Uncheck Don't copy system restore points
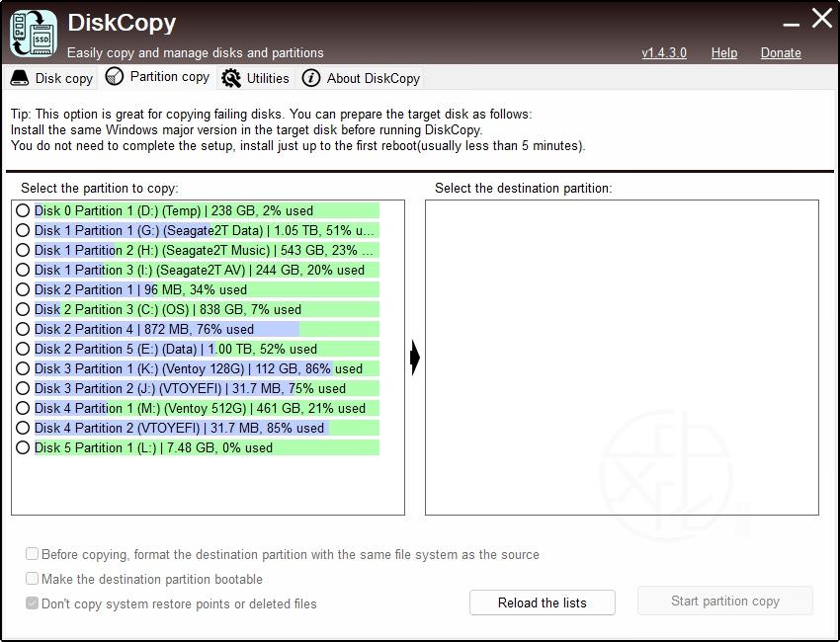Viewport: 840px width, 642px height. tap(33, 603)
